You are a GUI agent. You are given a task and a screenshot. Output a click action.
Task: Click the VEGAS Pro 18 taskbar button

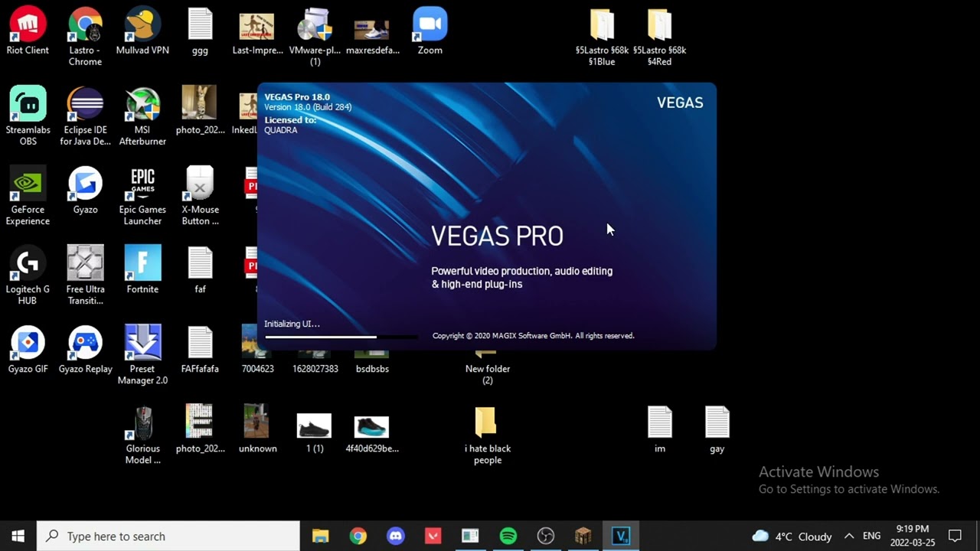[620, 536]
